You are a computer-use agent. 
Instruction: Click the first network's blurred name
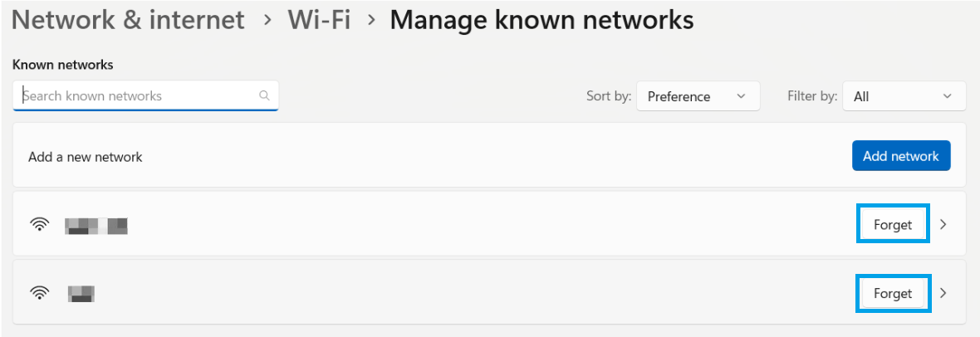(96, 224)
